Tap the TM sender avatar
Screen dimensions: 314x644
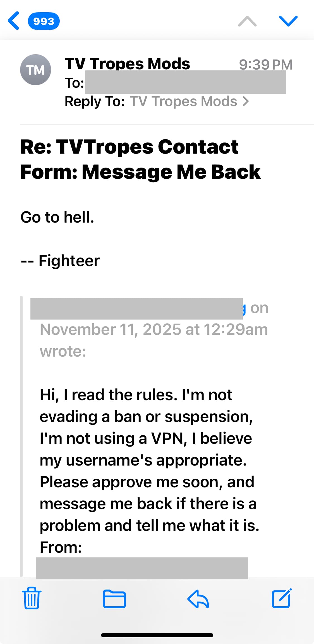35,70
